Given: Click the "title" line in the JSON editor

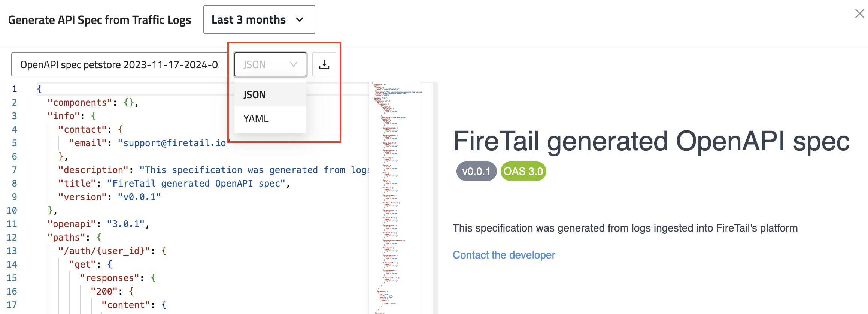Looking at the screenshot, I should [x=174, y=184].
